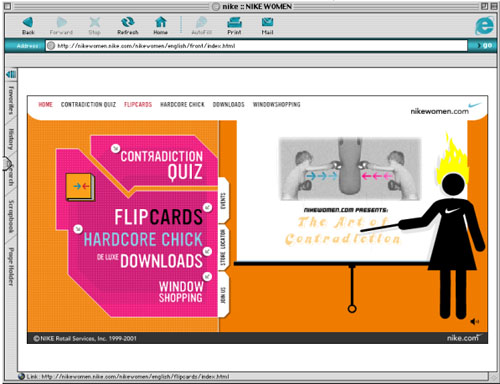Image resolution: width=500 pixels, height=384 pixels.
Task: Open the vertical Store Locator tab
Action: point(223,247)
